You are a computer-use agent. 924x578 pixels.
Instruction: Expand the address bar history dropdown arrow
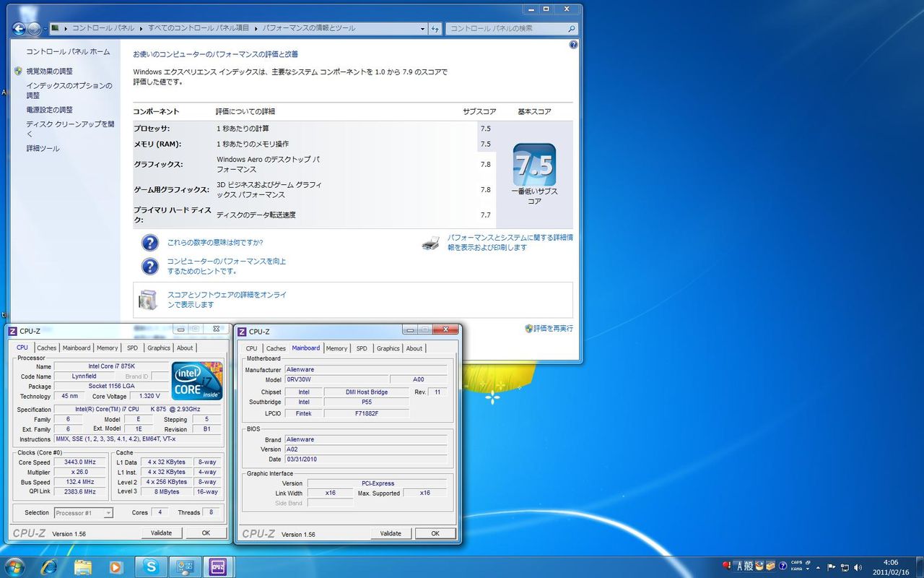coord(423,29)
